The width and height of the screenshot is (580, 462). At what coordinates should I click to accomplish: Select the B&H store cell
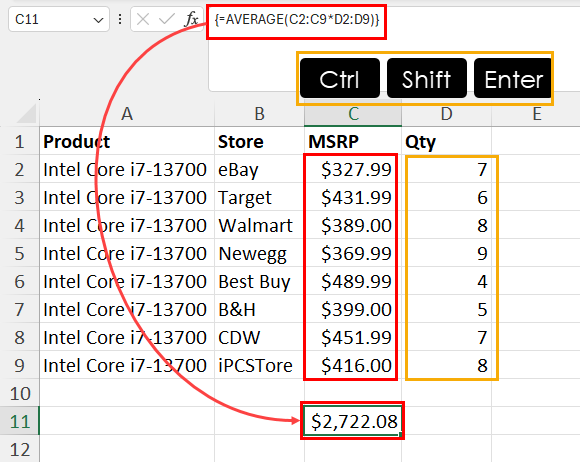(260, 310)
